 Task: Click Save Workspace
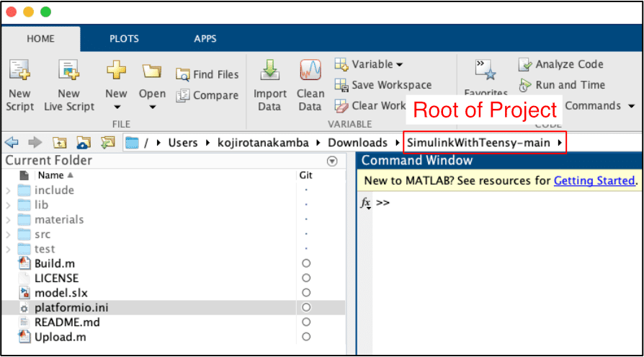[x=383, y=85]
